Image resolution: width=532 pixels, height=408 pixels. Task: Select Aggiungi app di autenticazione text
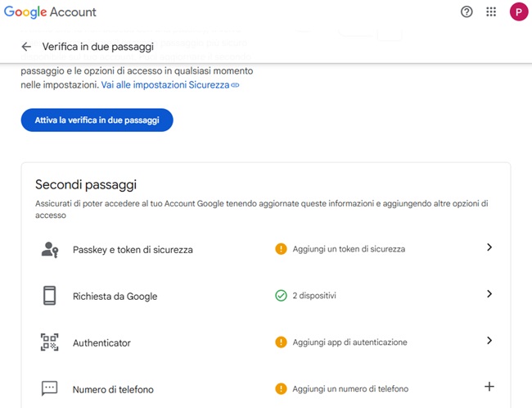click(x=349, y=342)
